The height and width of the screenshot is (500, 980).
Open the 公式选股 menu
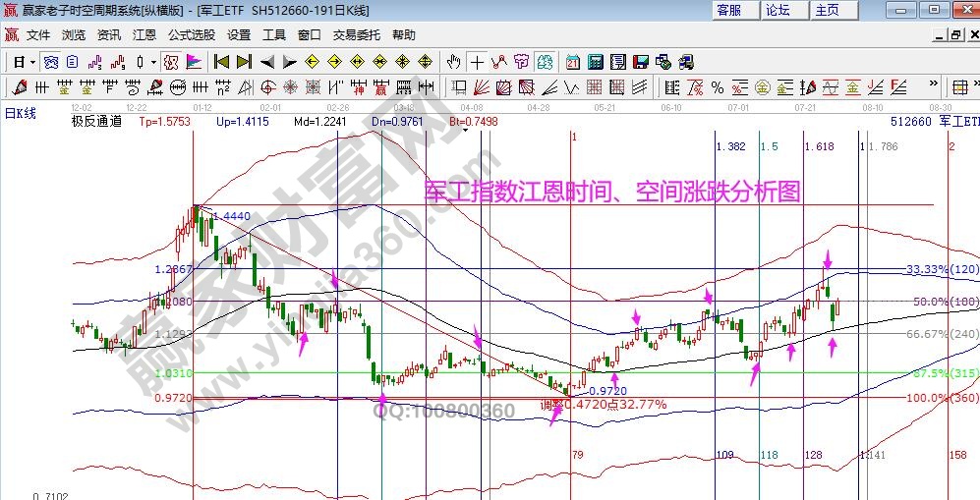pyautogui.click(x=192, y=34)
